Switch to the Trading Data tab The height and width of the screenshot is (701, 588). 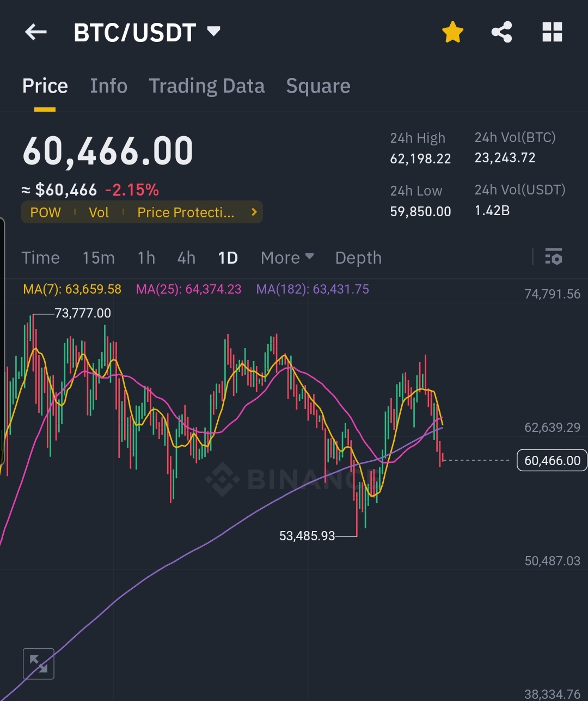tap(207, 86)
